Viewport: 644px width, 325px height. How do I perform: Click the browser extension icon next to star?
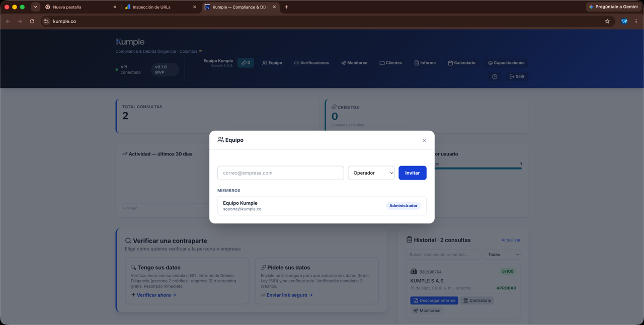click(x=624, y=21)
